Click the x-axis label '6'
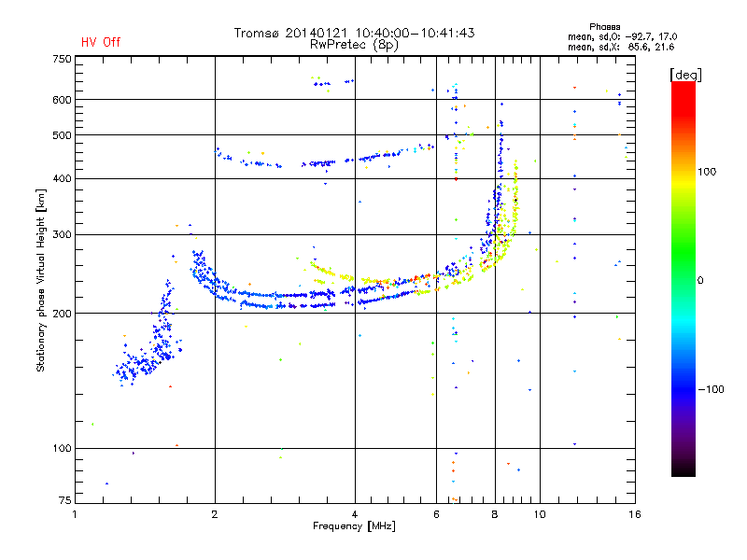 [436, 515]
